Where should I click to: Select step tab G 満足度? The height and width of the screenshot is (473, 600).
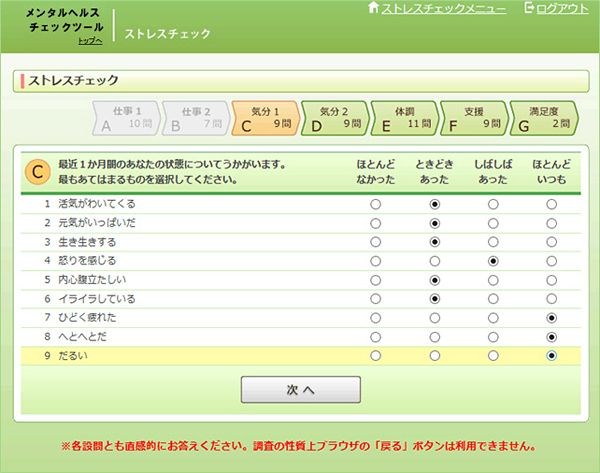pos(543,118)
